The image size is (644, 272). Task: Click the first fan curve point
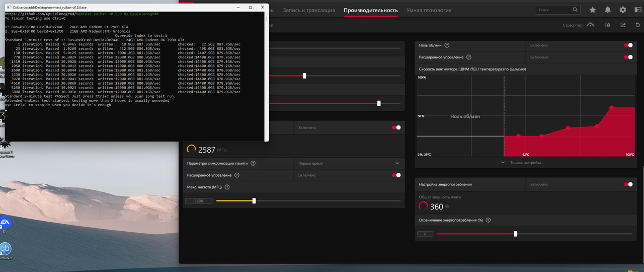(x=519, y=136)
